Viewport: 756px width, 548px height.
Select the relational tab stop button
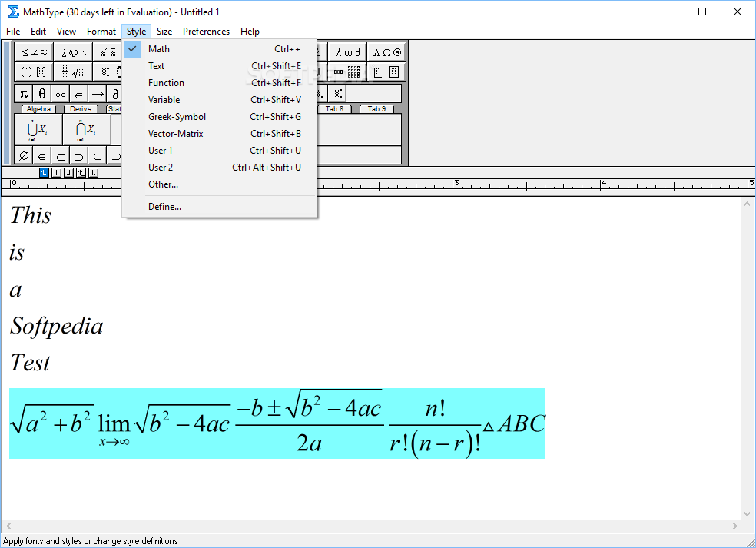pyautogui.click(x=81, y=172)
